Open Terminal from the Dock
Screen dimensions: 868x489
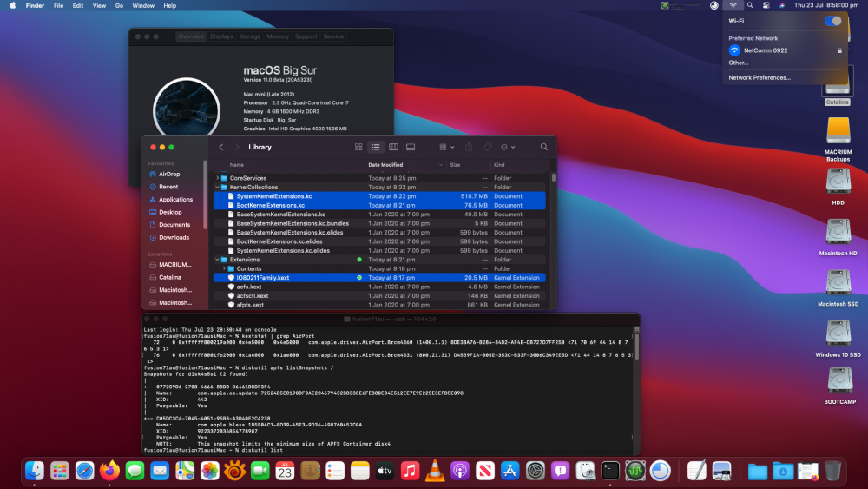tap(610, 471)
